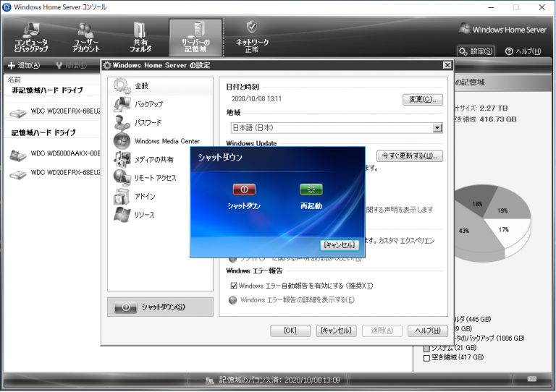Click the Update Now button (今すぐ更新する)

tap(410, 155)
